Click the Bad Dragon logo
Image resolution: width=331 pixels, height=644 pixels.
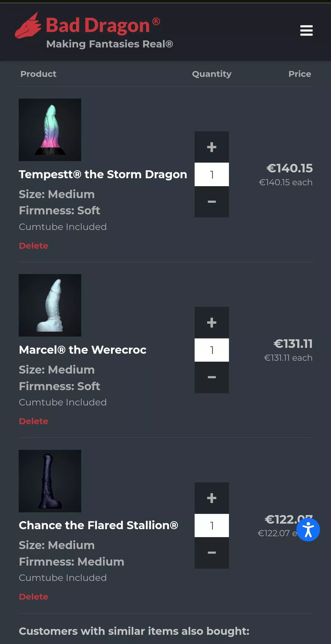(x=92, y=30)
